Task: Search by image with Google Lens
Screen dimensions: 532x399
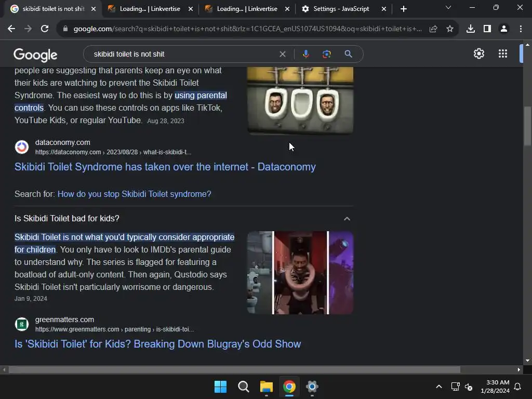Action: pyautogui.click(x=326, y=54)
